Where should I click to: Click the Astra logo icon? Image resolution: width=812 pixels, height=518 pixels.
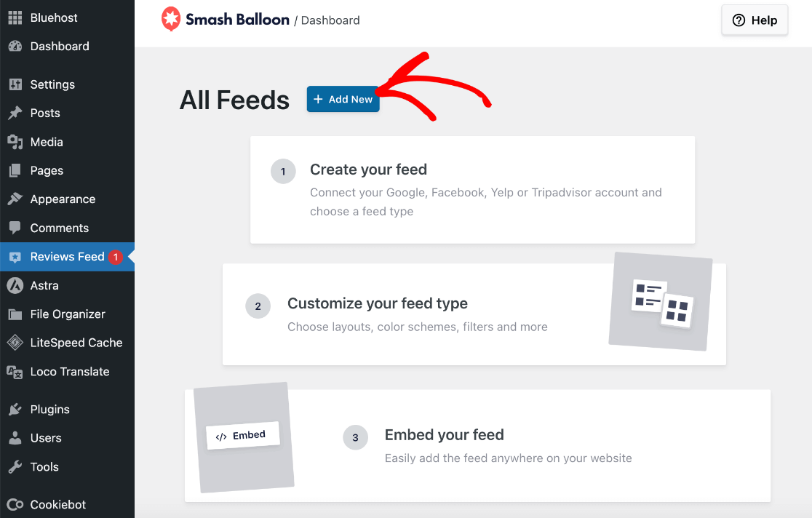coord(15,285)
